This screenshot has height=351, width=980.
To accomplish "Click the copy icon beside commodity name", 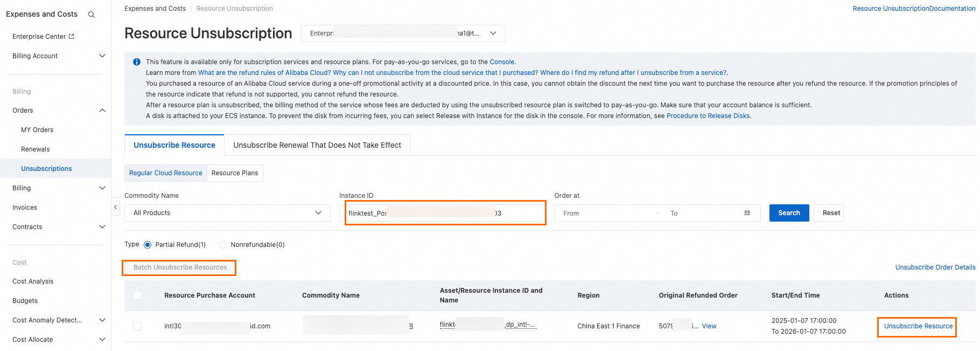I will coord(411,326).
